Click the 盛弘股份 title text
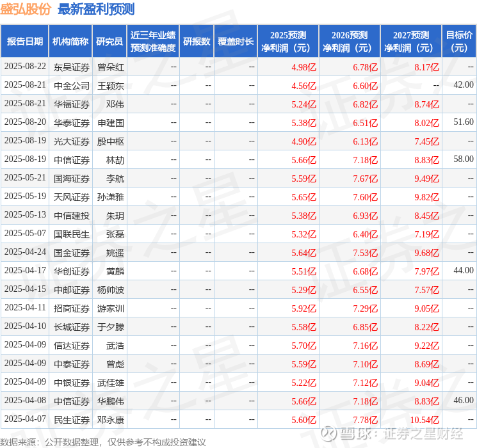Screen dimensions: 477x448 (26, 9)
